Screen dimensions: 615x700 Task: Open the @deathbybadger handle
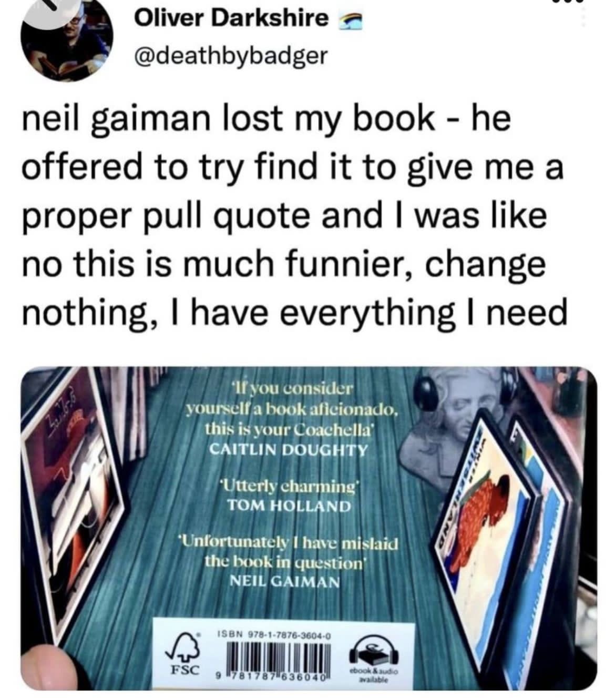231,54
